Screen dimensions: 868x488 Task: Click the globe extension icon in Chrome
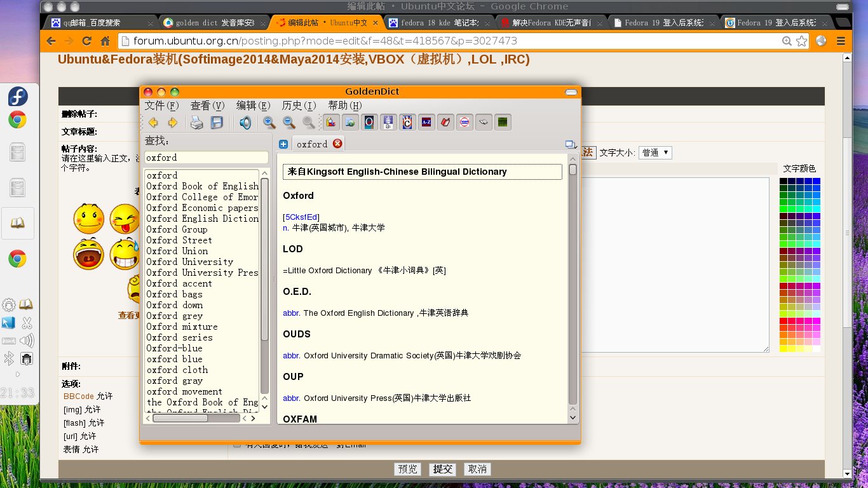tap(821, 41)
